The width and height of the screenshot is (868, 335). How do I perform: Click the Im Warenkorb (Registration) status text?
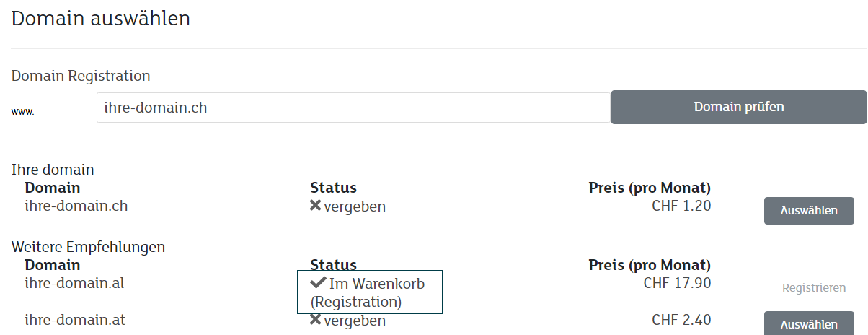click(x=368, y=292)
